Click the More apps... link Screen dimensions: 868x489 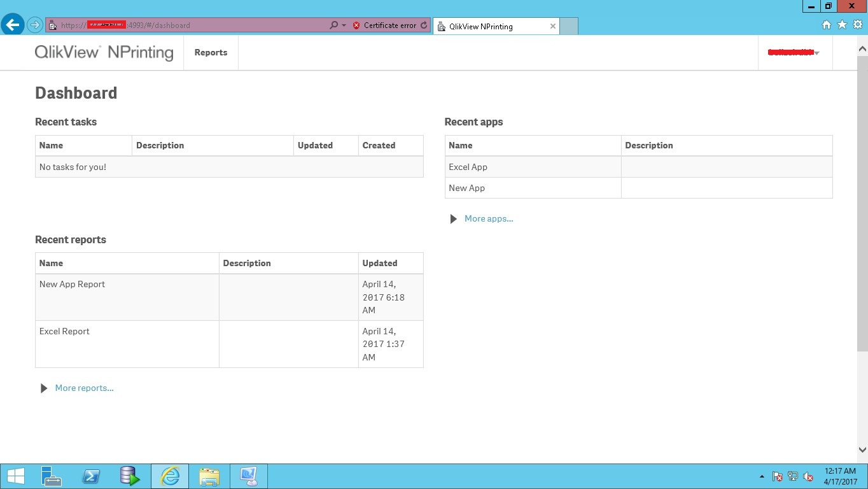pos(489,218)
